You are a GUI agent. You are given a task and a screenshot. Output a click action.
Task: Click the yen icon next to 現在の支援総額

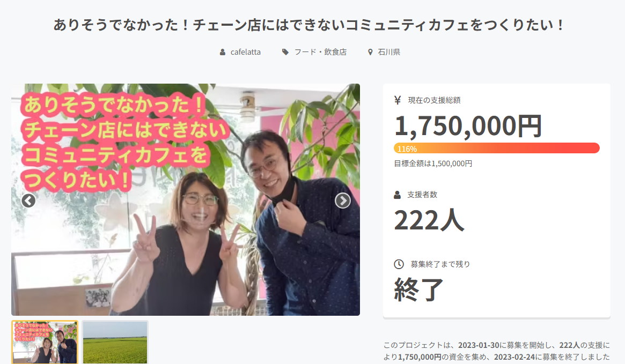[398, 100]
